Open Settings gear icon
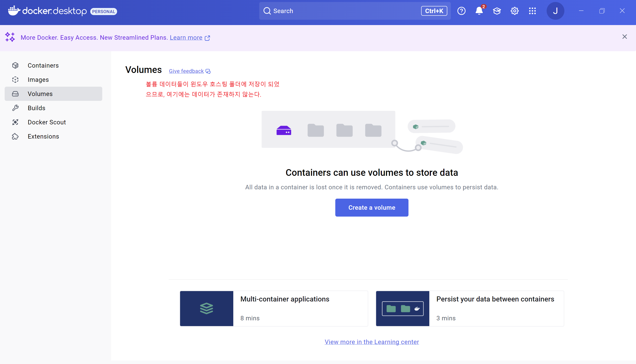The height and width of the screenshot is (364, 636). 514,11
